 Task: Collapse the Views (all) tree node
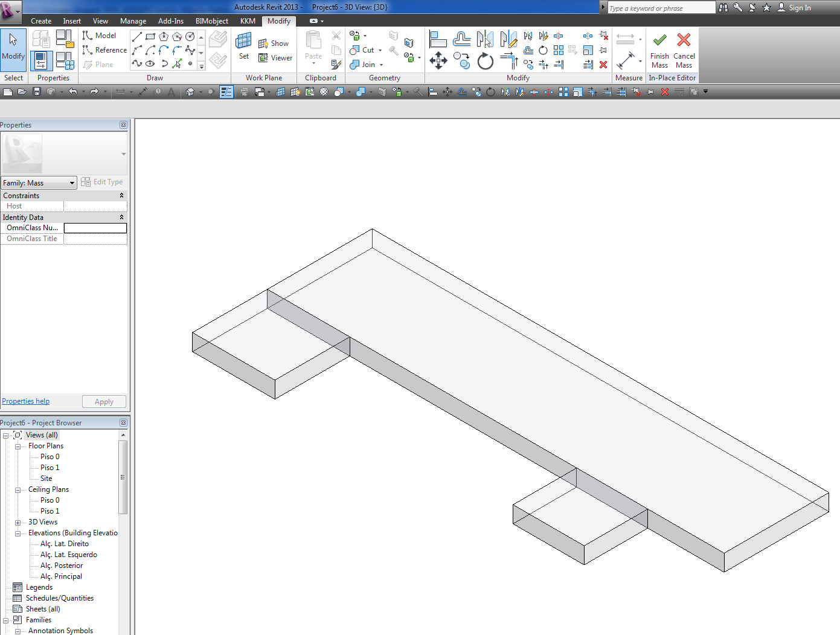pos(5,436)
